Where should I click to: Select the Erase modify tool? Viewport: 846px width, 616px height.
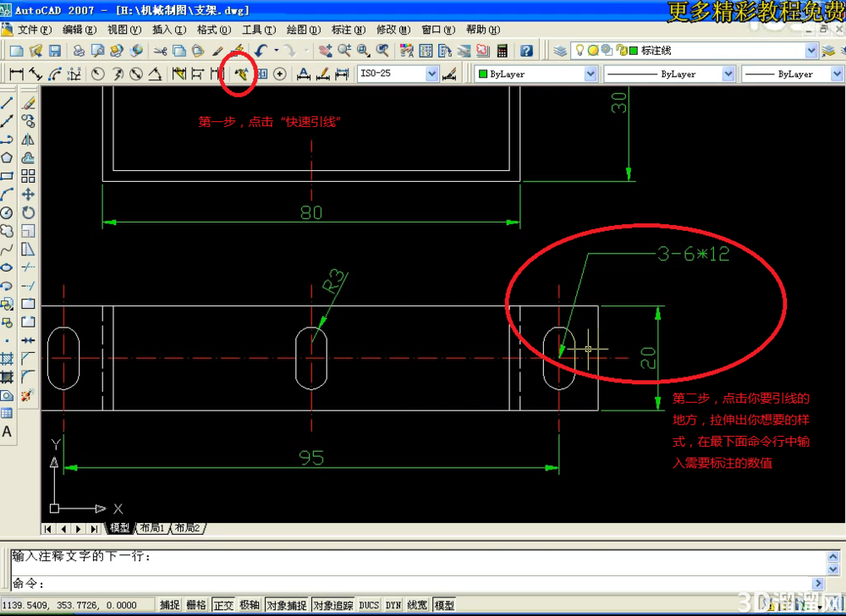tap(28, 102)
